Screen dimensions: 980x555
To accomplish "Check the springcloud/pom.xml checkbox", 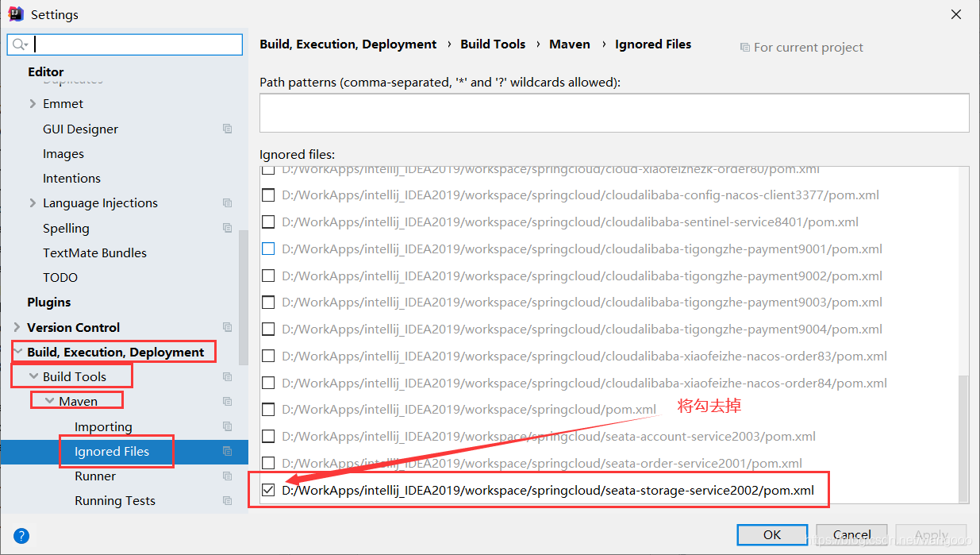I will (268, 410).
